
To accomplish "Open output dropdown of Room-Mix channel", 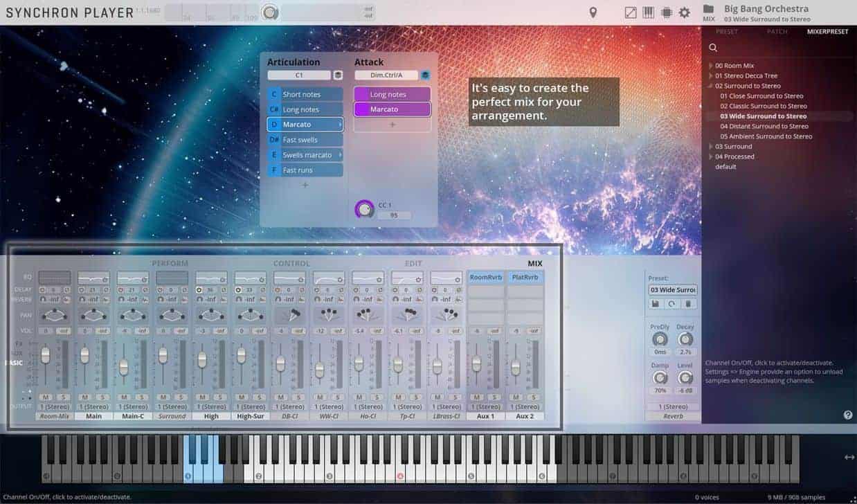I will pyautogui.click(x=55, y=407).
